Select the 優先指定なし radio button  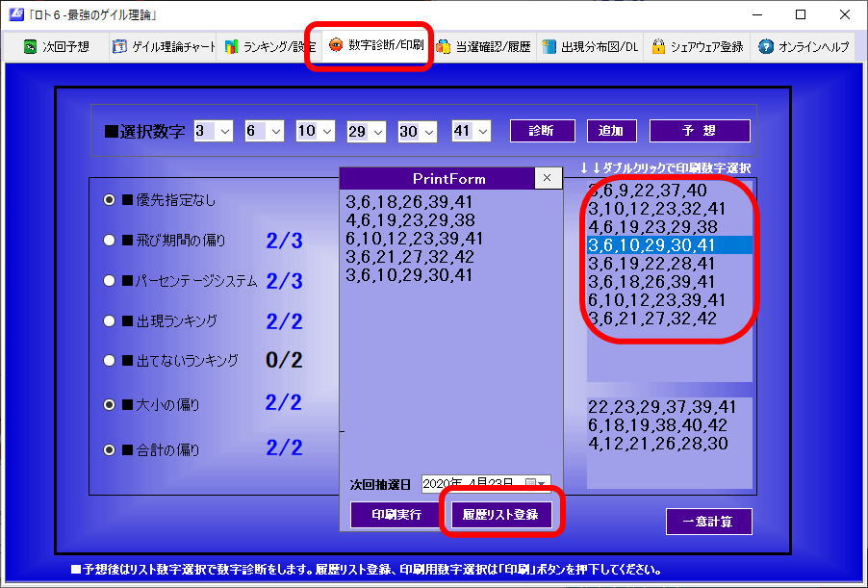(110, 200)
